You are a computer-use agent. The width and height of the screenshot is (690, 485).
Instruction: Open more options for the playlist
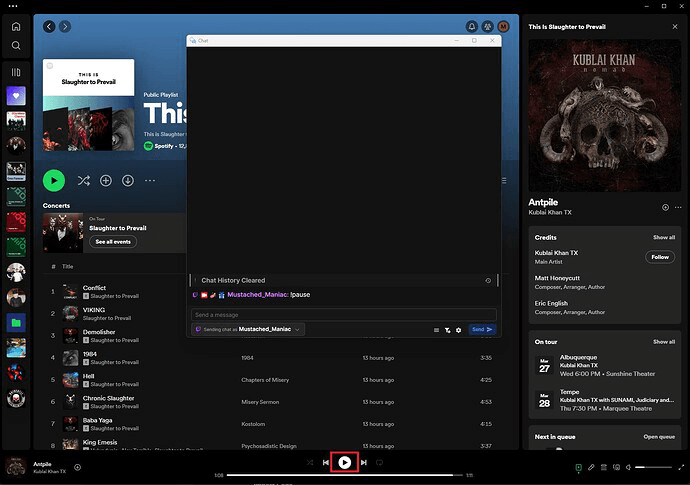click(x=150, y=180)
